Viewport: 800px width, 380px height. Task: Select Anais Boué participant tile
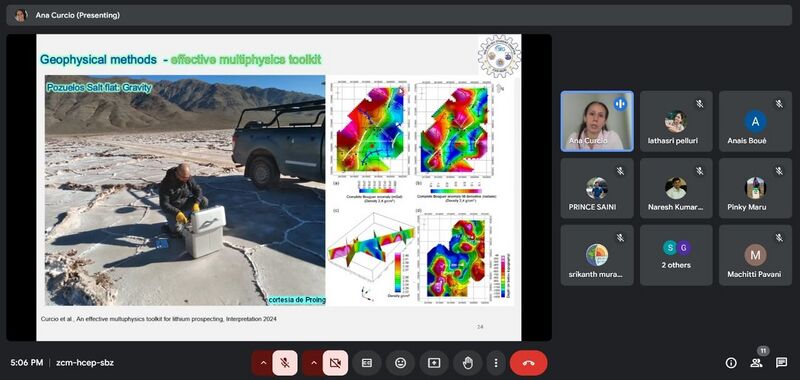[756, 121]
